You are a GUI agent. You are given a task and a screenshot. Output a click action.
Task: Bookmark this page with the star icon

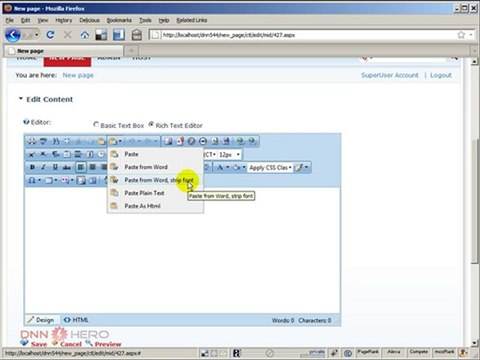461,35
